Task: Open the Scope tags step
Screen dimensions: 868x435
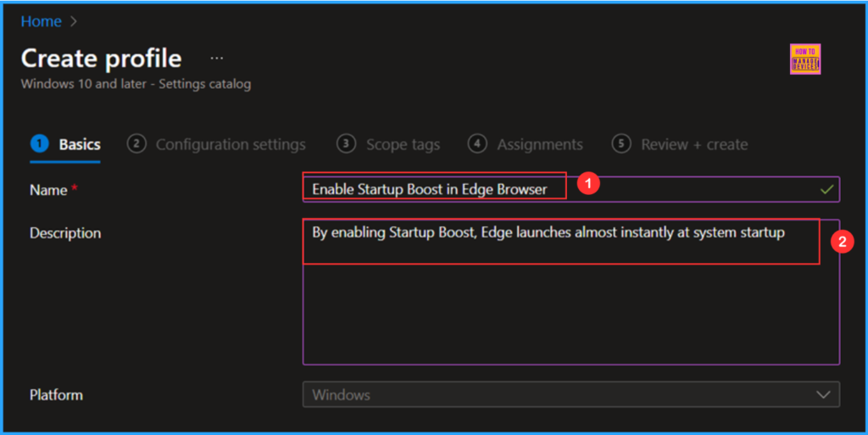Action: click(x=388, y=144)
